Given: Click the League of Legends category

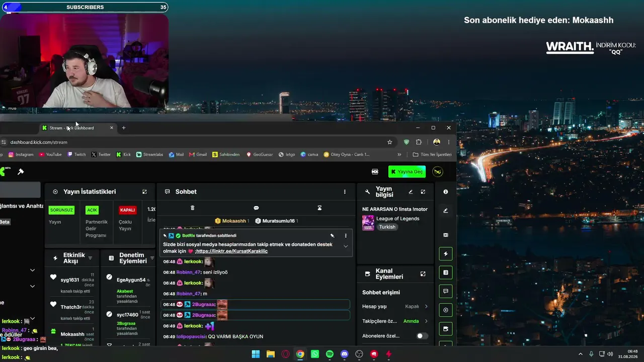Looking at the screenshot, I should click(398, 219).
